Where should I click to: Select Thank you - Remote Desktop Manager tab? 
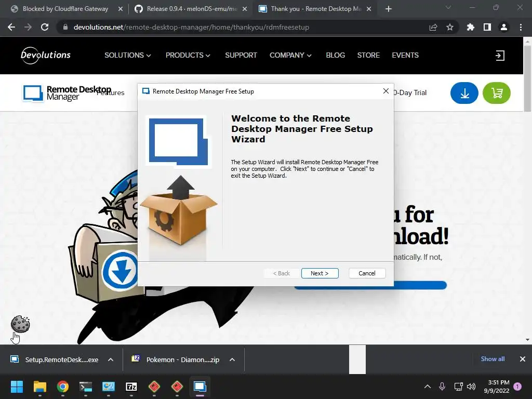(314, 9)
